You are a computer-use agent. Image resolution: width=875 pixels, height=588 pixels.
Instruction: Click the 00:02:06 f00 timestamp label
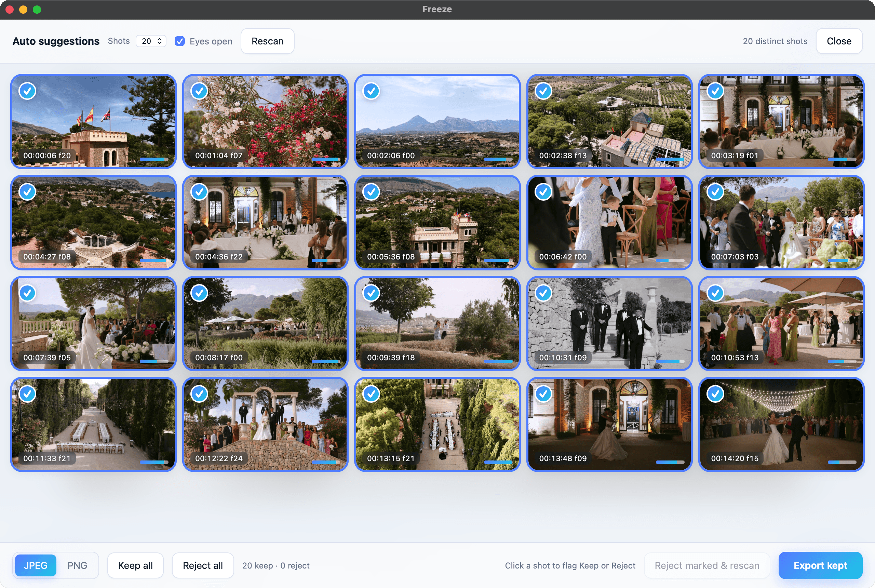391,156
